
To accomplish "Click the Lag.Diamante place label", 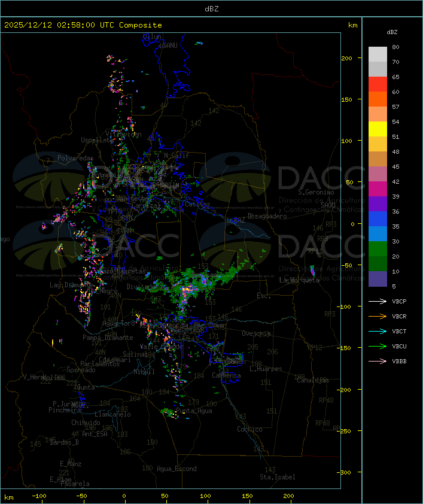I will pyautogui.click(x=71, y=285).
